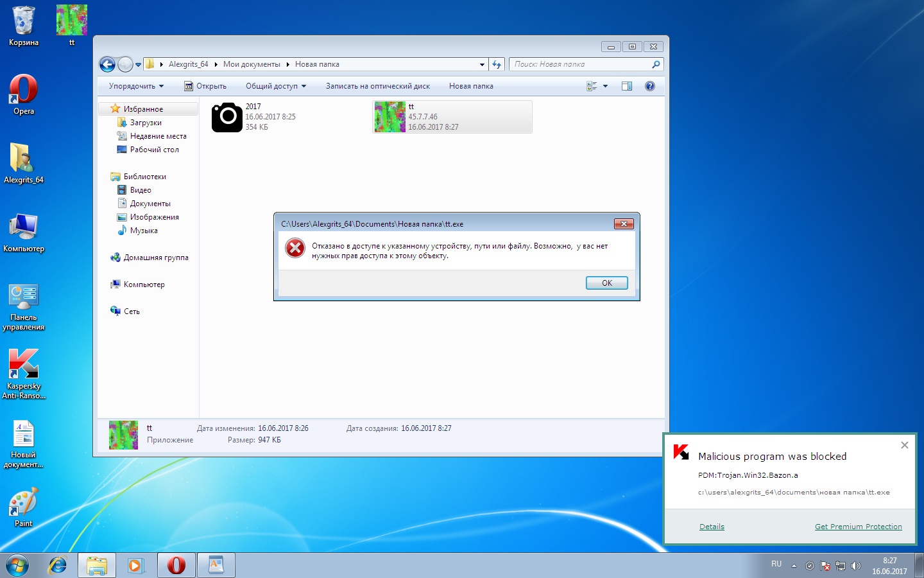
Task: Open Explorer help with the question mark icon
Action: coord(650,86)
